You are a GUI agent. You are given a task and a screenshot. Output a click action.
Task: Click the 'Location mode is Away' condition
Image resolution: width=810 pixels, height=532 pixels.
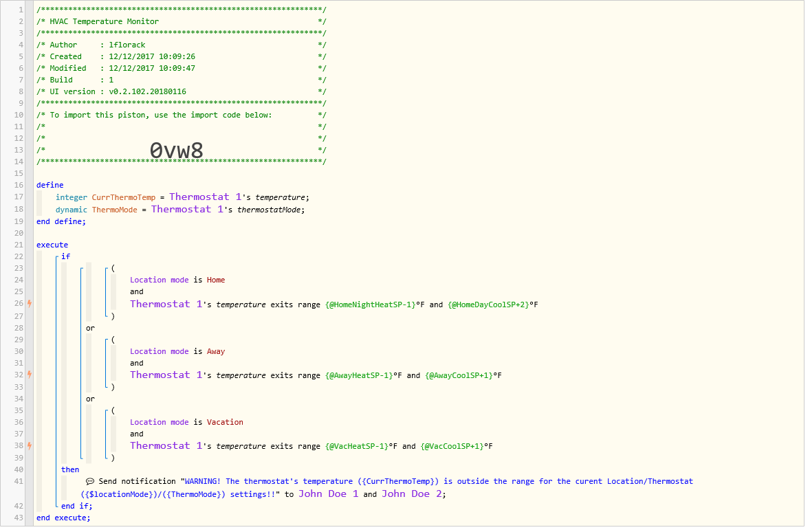pos(177,351)
